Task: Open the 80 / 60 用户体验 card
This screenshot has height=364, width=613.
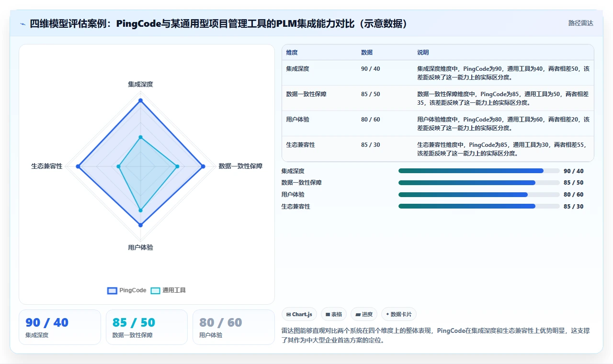Action: (234, 327)
